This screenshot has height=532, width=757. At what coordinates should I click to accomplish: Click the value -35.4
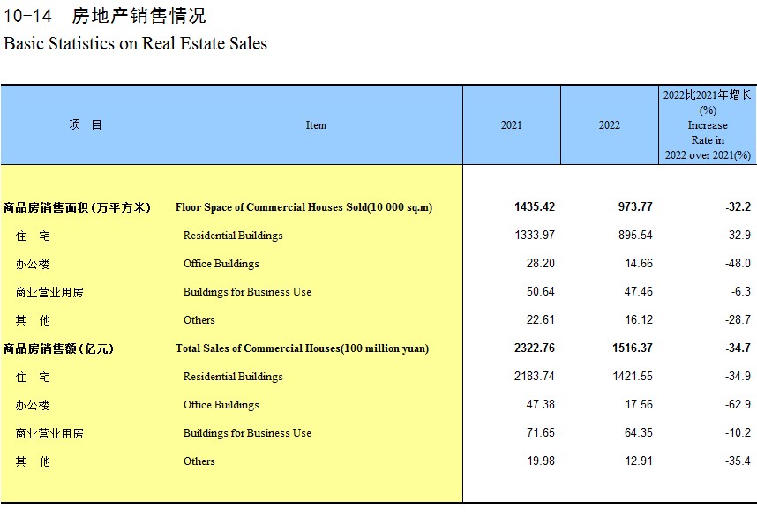(738, 461)
